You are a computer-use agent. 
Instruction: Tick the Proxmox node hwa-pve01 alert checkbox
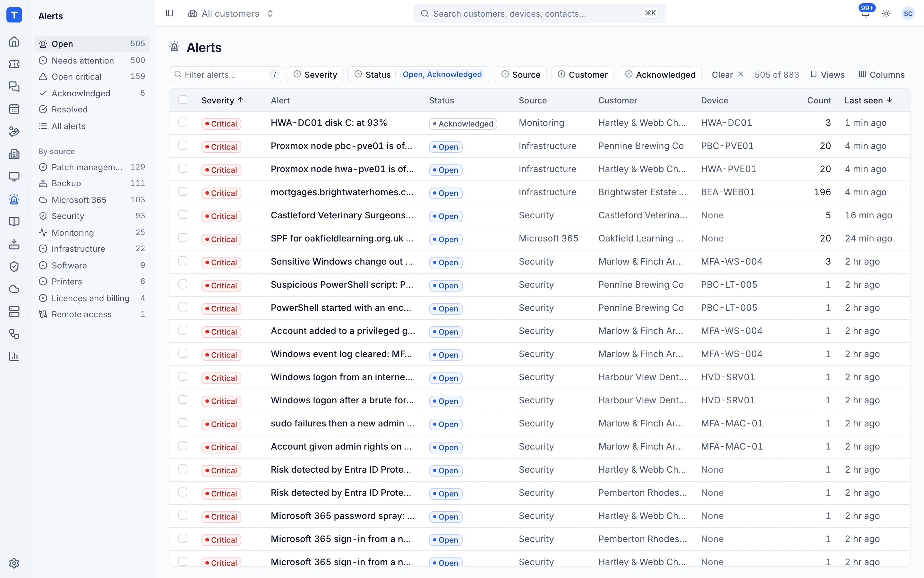coord(183,169)
